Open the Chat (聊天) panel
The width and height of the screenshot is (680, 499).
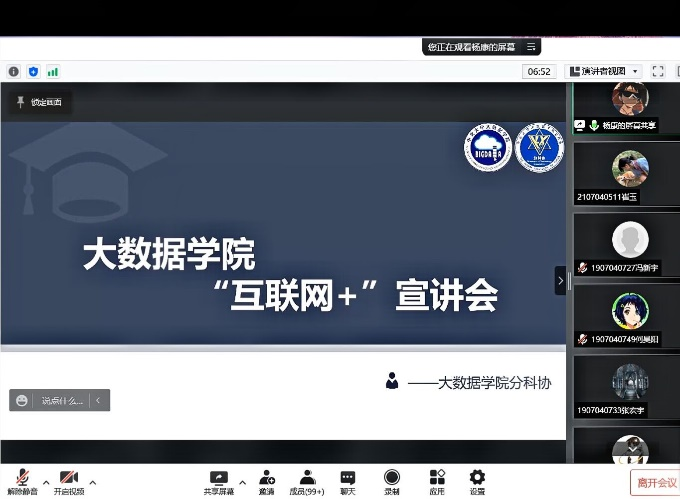click(347, 479)
